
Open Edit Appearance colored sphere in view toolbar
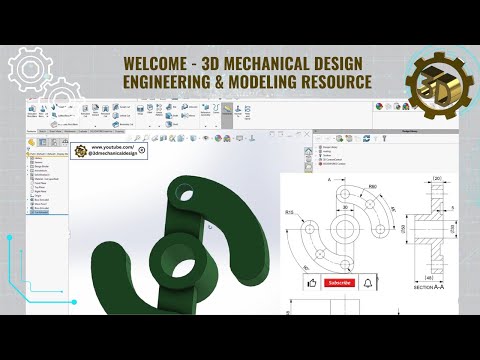(x=218, y=138)
